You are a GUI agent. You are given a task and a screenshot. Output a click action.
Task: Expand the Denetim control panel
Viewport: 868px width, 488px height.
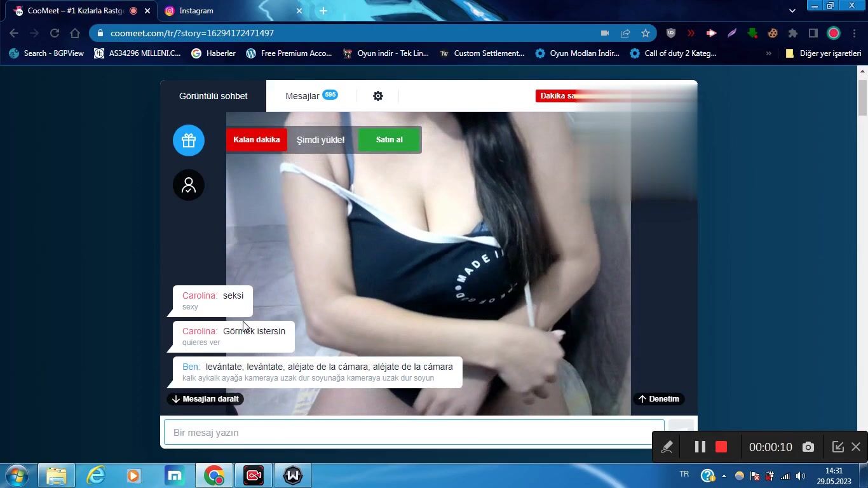click(658, 399)
